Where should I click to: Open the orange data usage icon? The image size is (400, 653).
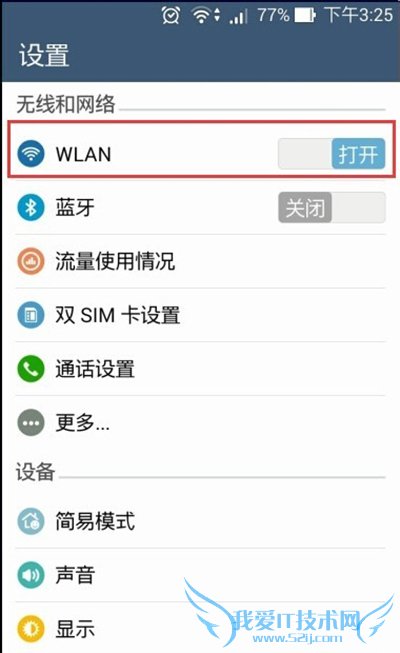pyautogui.click(x=31, y=261)
